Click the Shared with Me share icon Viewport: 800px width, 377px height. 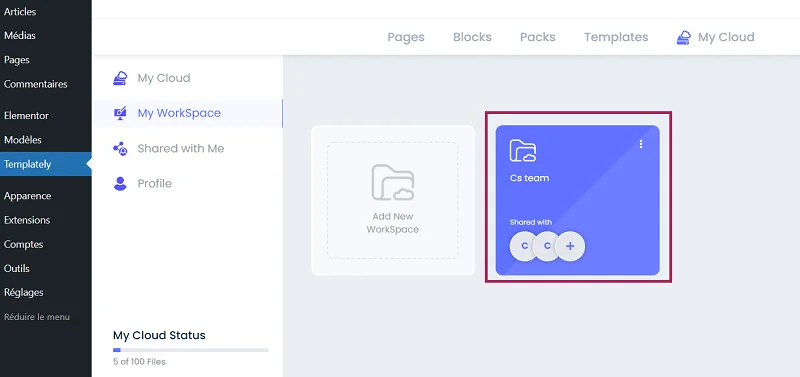coord(120,148)
